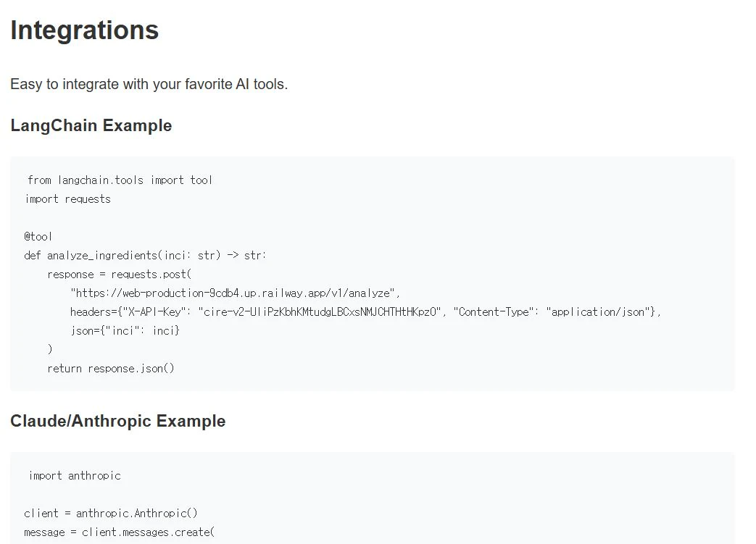
Task: Click the railway.app analyze URL string
Action: pos(235,293)
